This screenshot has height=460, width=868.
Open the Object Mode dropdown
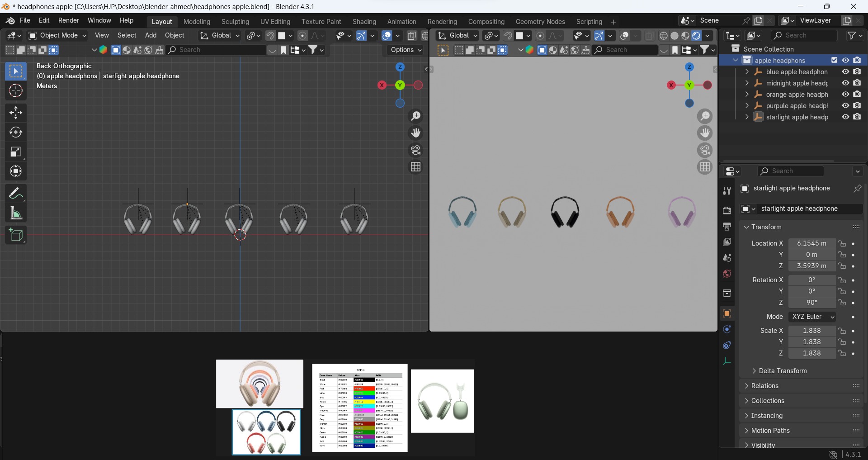pyautogui.click(x=57, y=35)
